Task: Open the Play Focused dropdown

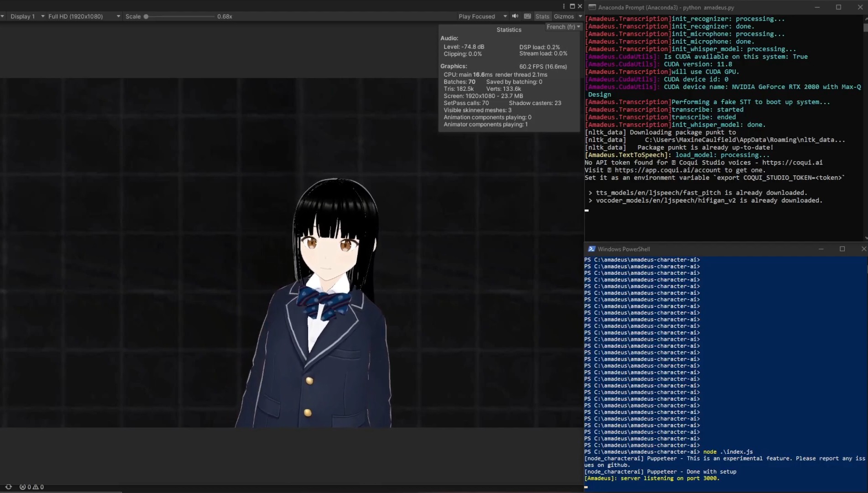Action: (x=483, y=16)
